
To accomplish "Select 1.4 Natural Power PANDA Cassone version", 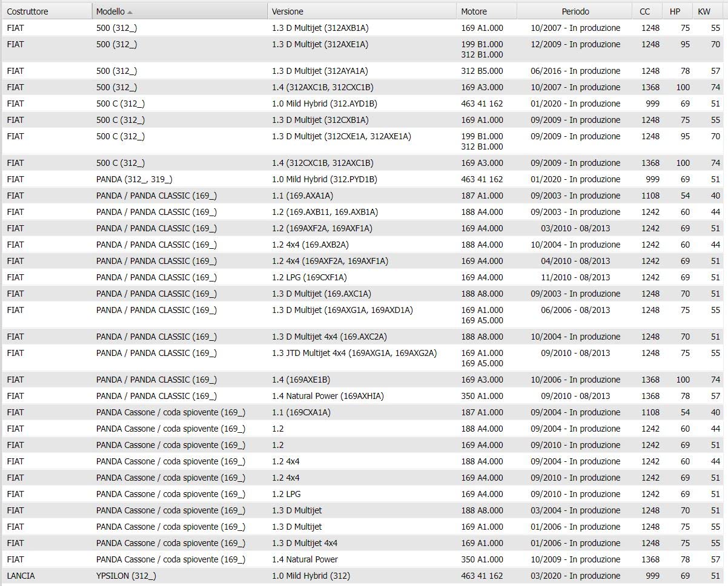I will [305, 559].
